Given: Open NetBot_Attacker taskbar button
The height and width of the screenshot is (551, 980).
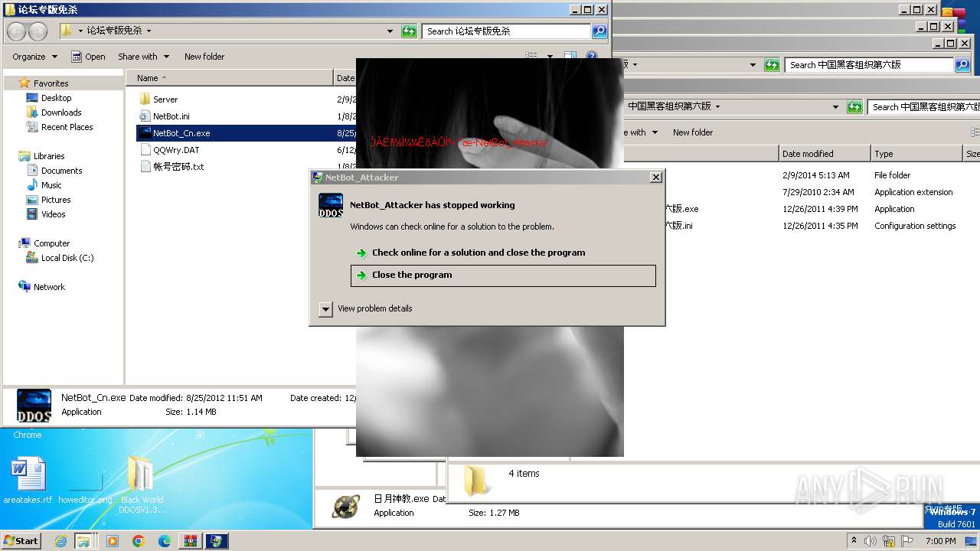Looking at the screenshot, I should click(x=217, y=541).
